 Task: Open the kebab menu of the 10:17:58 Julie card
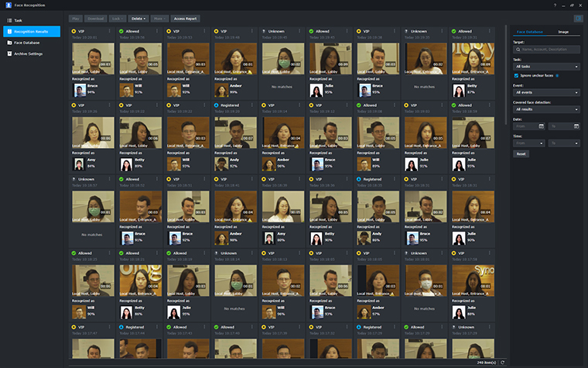tap(490, 253)
